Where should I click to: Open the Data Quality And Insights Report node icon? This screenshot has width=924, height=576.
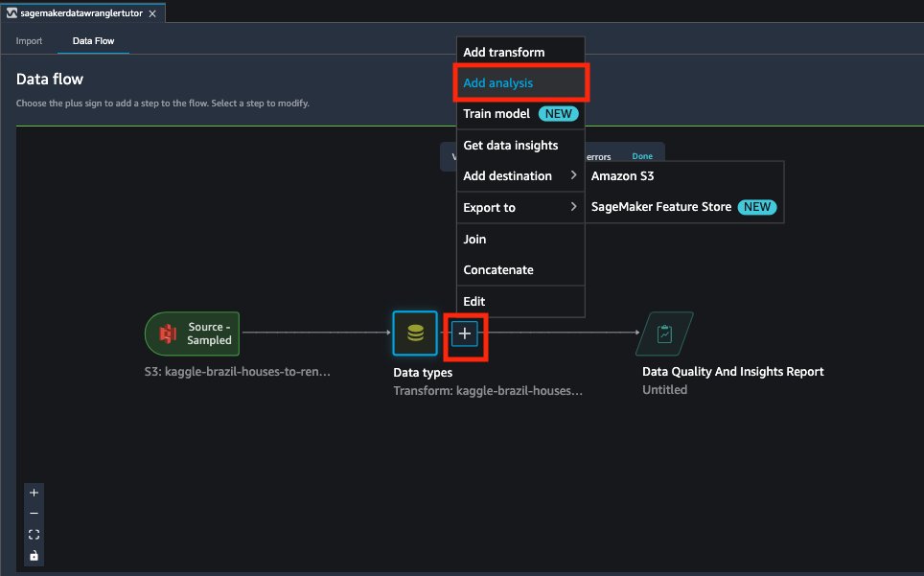pos(664,333)
